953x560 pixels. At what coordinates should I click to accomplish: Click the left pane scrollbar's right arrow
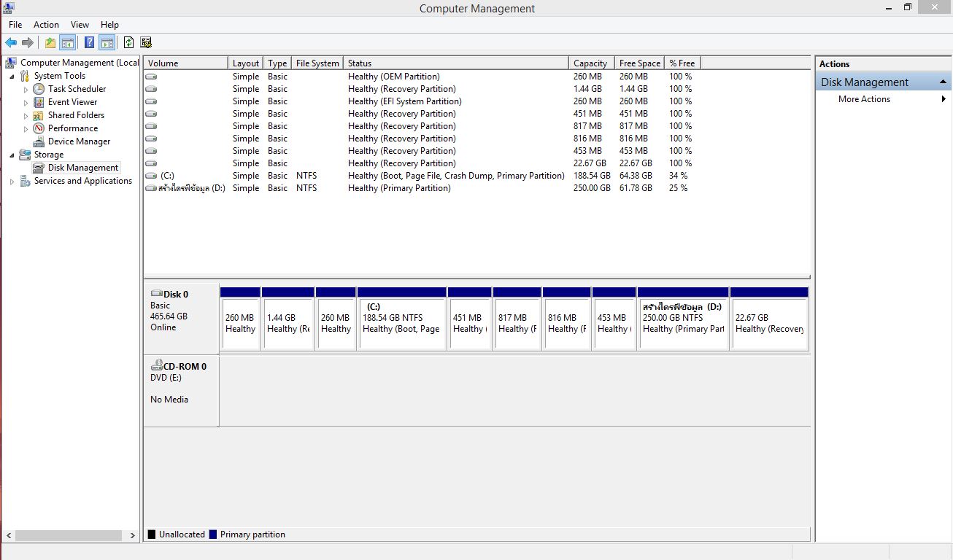coord(132,535)
